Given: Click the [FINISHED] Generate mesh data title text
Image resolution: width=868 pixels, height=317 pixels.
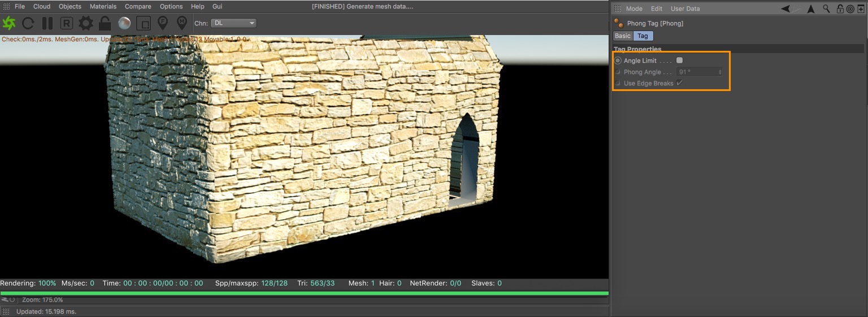Looking at the screenshot, I should [362, 6].
